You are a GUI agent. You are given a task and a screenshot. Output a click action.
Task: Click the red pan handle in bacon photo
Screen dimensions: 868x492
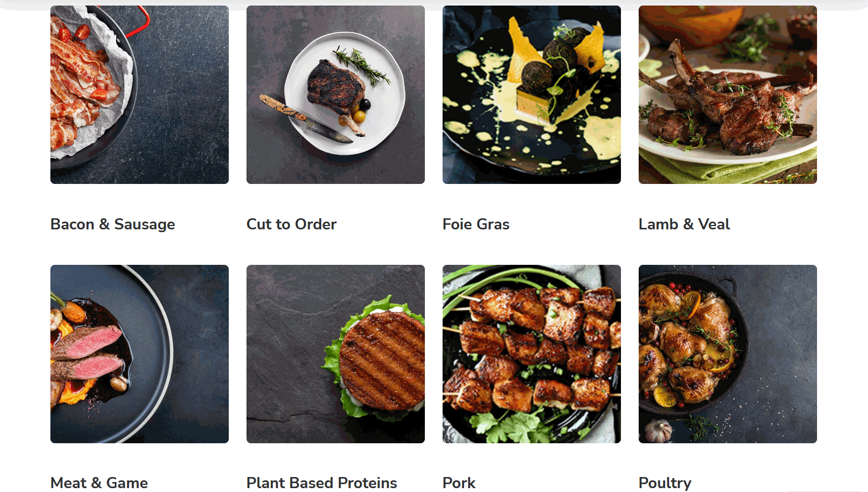click(x=139, y=20)
